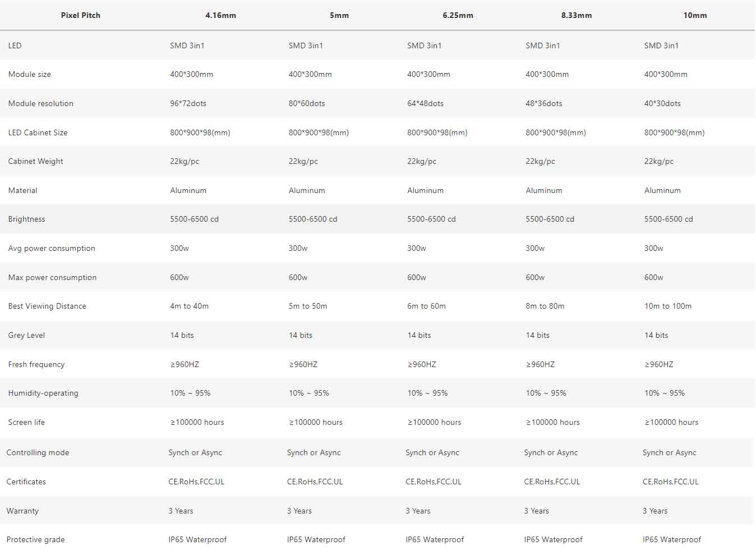The height and width of the screenshot is (559, 756).
Task: Click the 6.25mm pixel pitch header
Action: coord(458,16)
